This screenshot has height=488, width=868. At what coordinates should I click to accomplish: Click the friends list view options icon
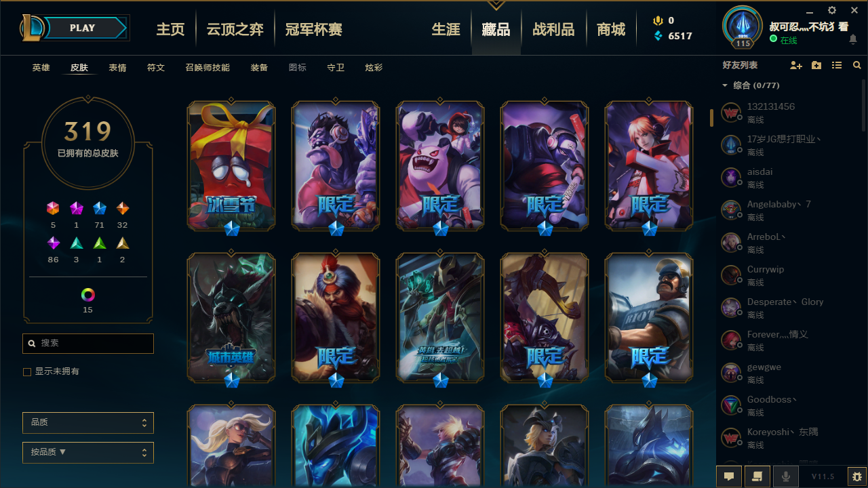click(837, 65)
